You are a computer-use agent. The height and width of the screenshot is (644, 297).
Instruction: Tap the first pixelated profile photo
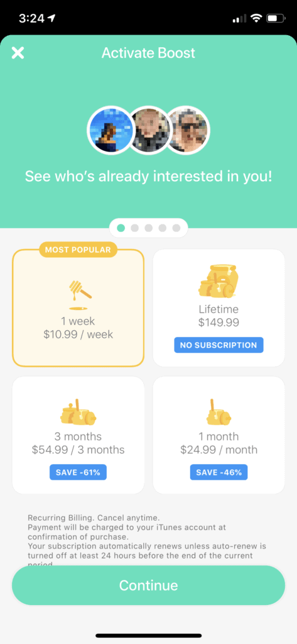pyautogui.click(x=110, y=131)
